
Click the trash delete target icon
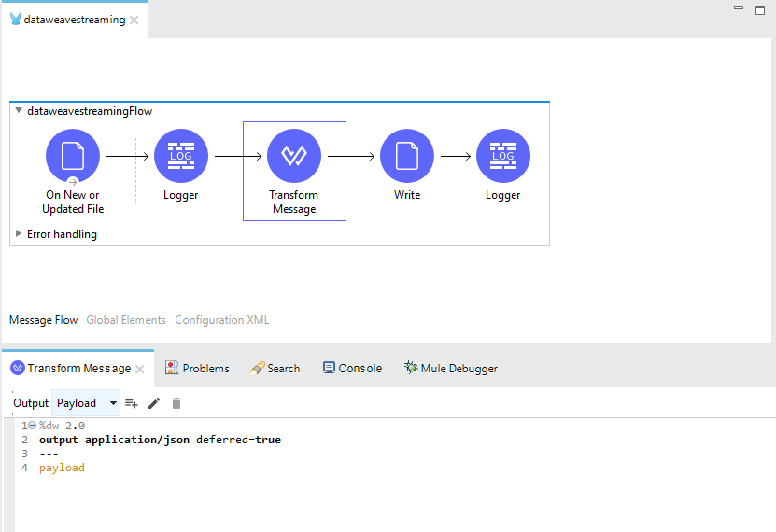click(x=176, y=403)
